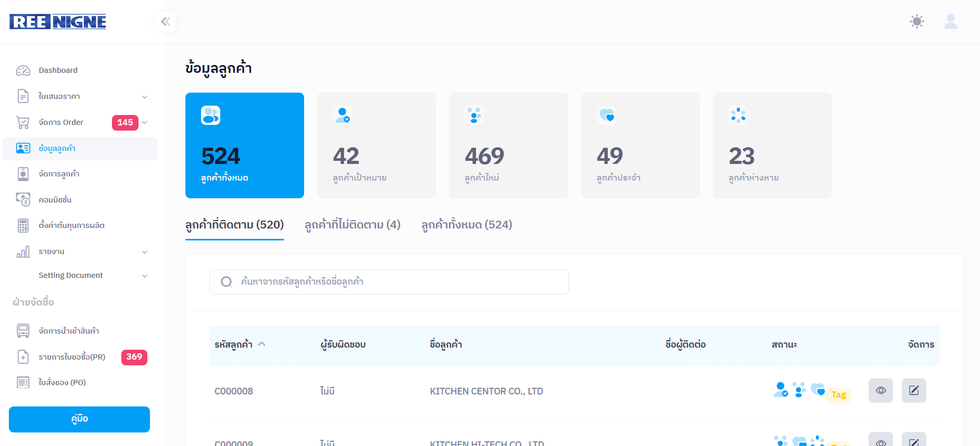Click the ใบเสนอราคา document icon
Screen dimensions: 980x446
point(23,96)
